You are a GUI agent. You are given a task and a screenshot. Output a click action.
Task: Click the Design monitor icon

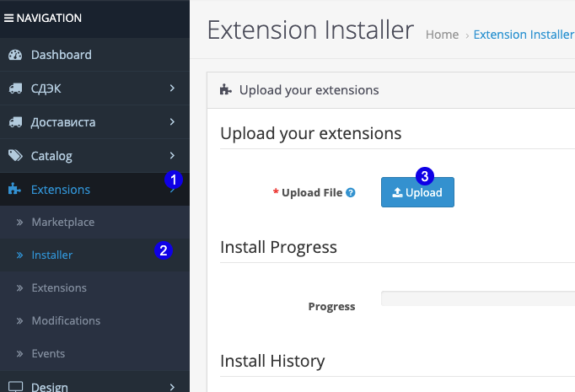click(x=15, y=386)
